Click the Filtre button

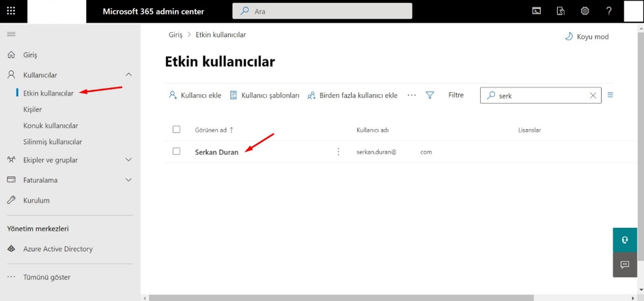pyautogui.click(x=456, y=95)
